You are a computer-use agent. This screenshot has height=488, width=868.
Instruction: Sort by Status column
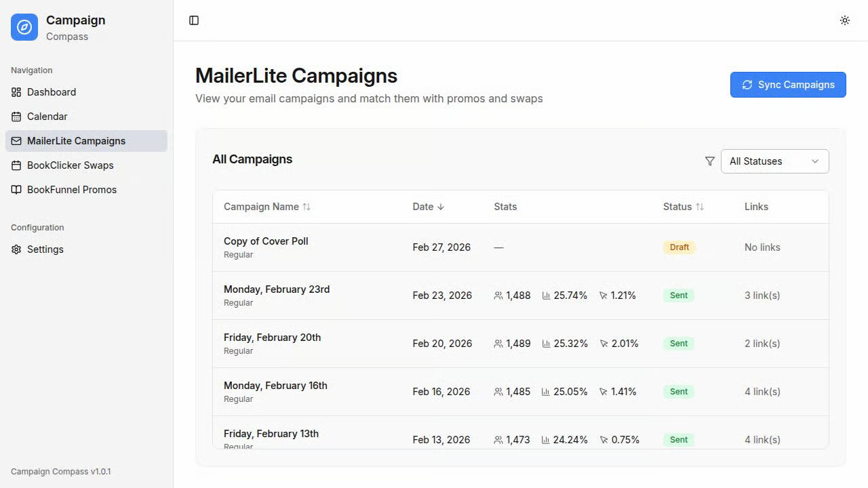pos(684,207)
